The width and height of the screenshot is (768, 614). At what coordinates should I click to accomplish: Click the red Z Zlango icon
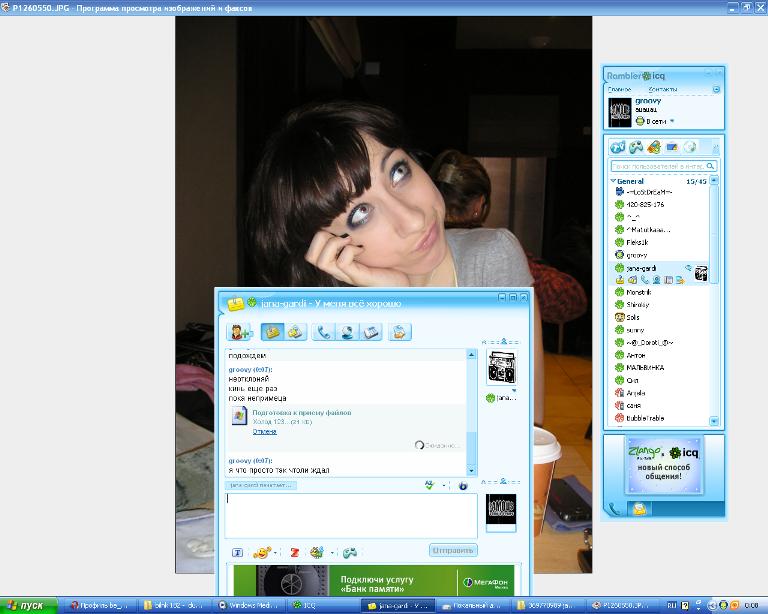coord(294,553)
